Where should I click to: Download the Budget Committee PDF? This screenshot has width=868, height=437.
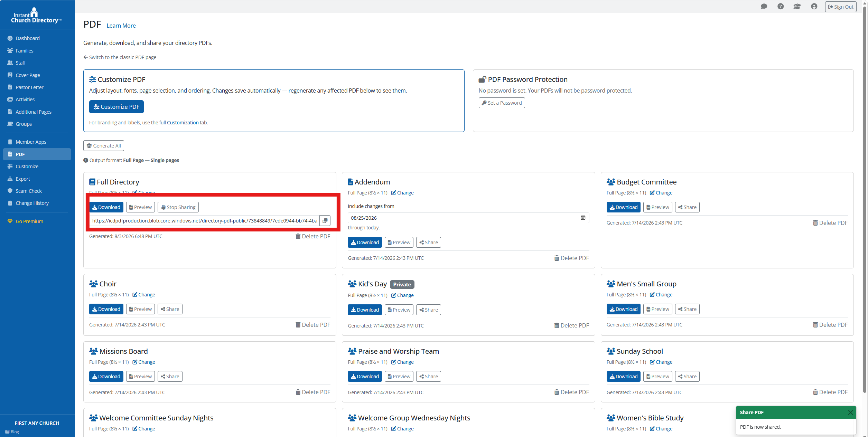pyautogui.click(x=624, y=207)
